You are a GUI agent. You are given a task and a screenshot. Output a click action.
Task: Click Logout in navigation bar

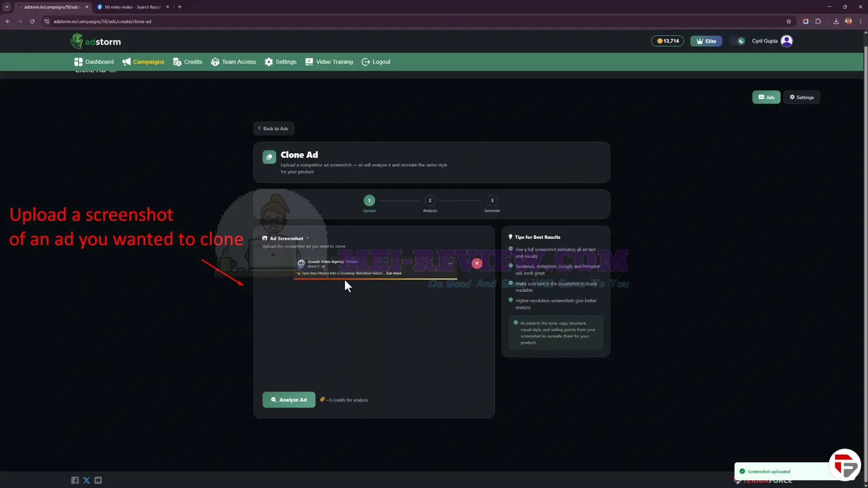point(376,62)
